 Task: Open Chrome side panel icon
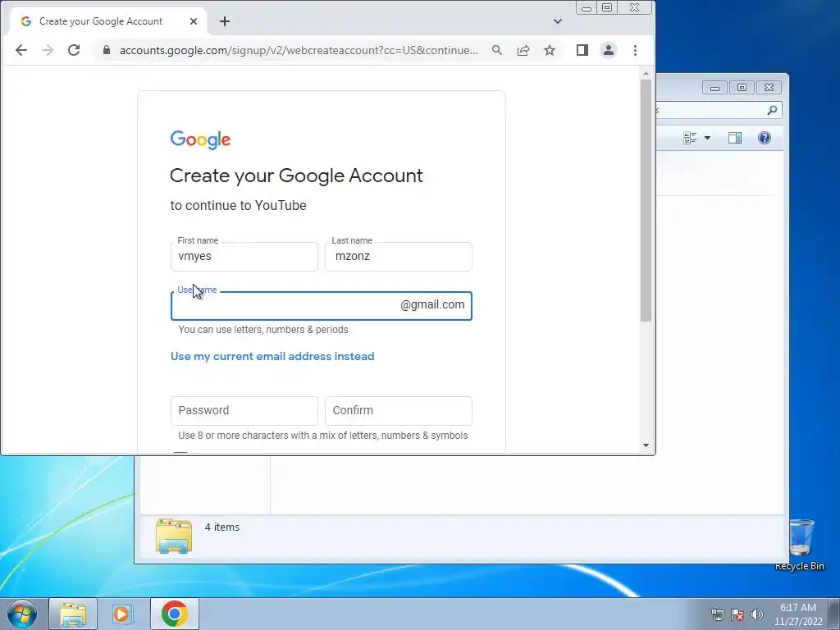click(x=582, y=50)
